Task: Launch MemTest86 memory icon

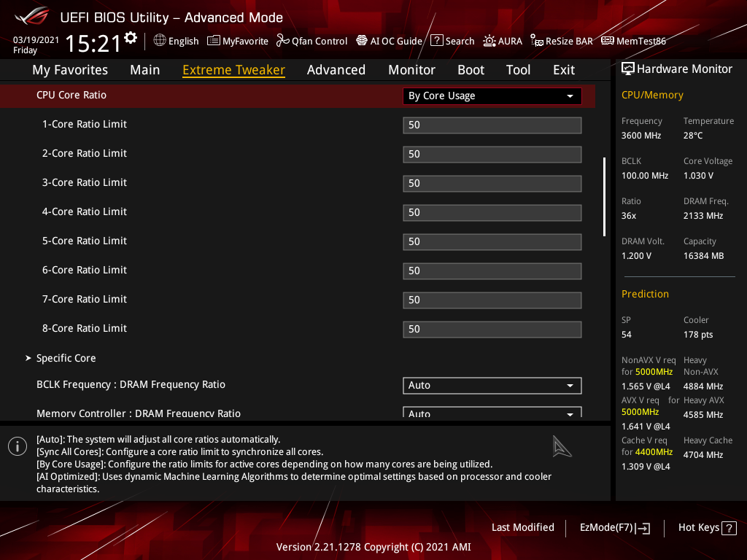Action: [608, 41]
